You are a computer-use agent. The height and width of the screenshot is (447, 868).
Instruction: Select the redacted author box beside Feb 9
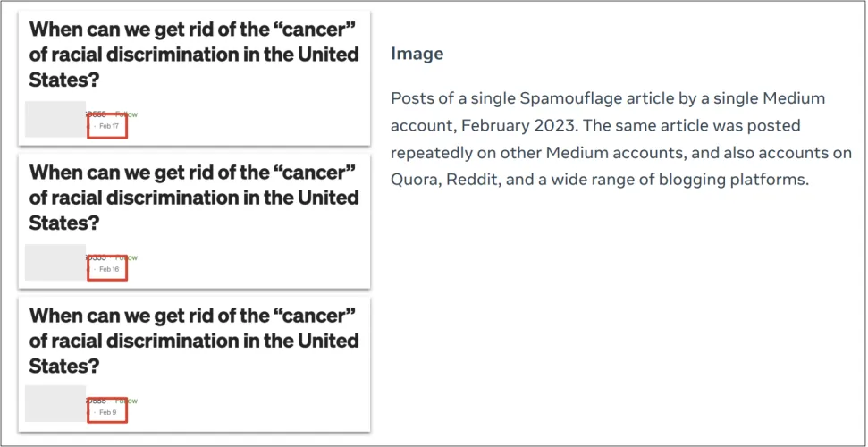coord(55,403)
